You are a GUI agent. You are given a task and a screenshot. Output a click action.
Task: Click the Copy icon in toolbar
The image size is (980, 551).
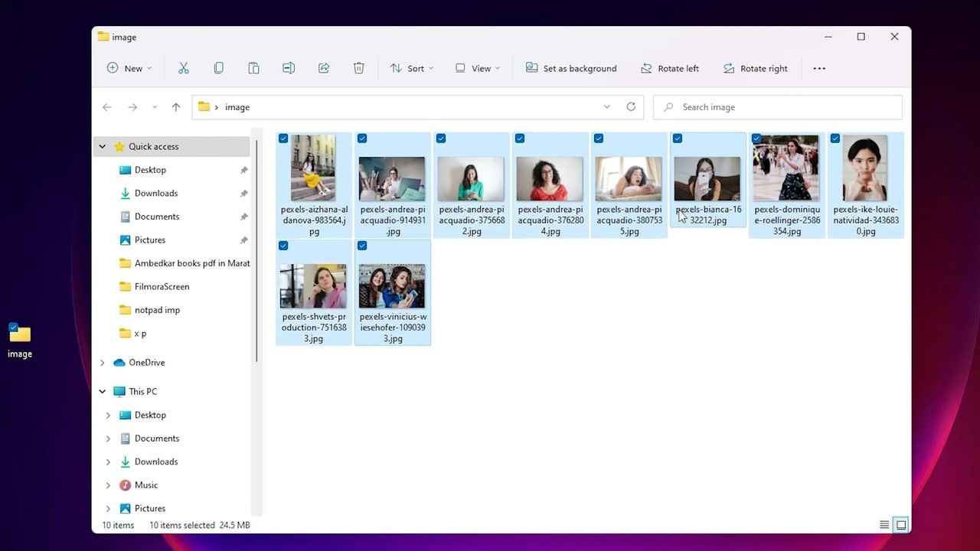point(219,68)
